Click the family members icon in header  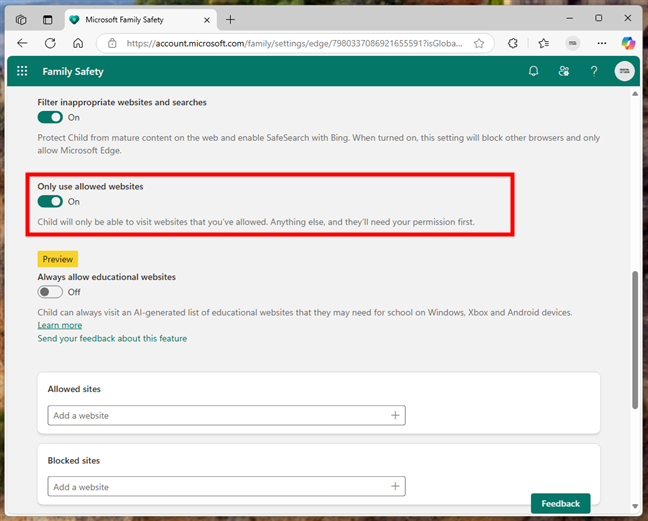coord(564,71)
